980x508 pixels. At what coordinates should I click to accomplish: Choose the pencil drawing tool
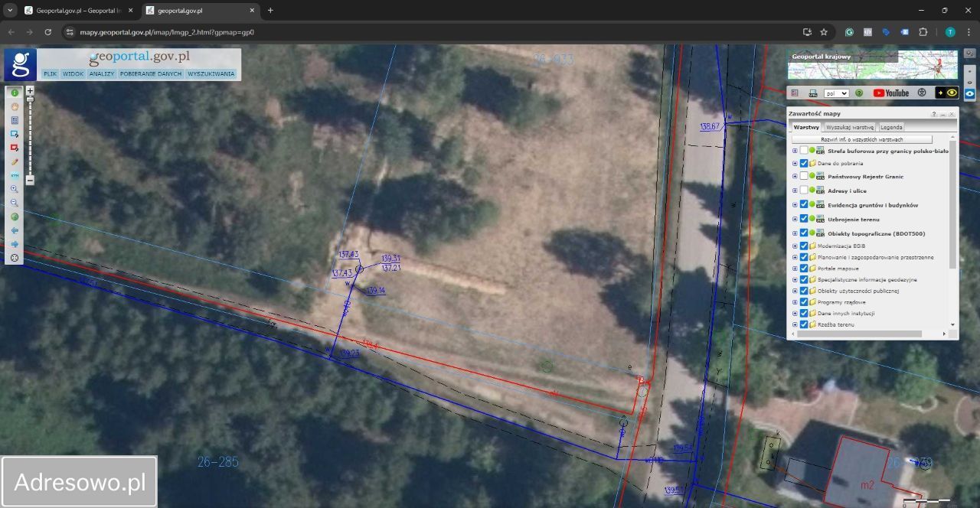click(15, 161)
